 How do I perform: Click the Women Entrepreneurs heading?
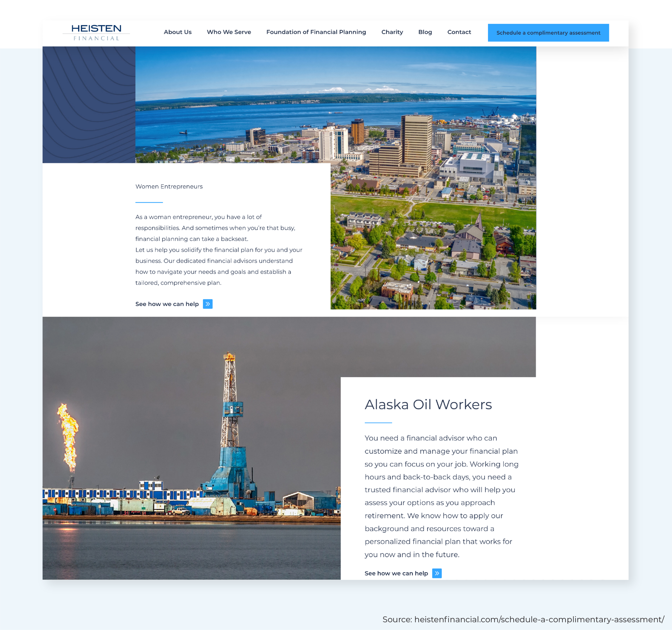(169, 187)
